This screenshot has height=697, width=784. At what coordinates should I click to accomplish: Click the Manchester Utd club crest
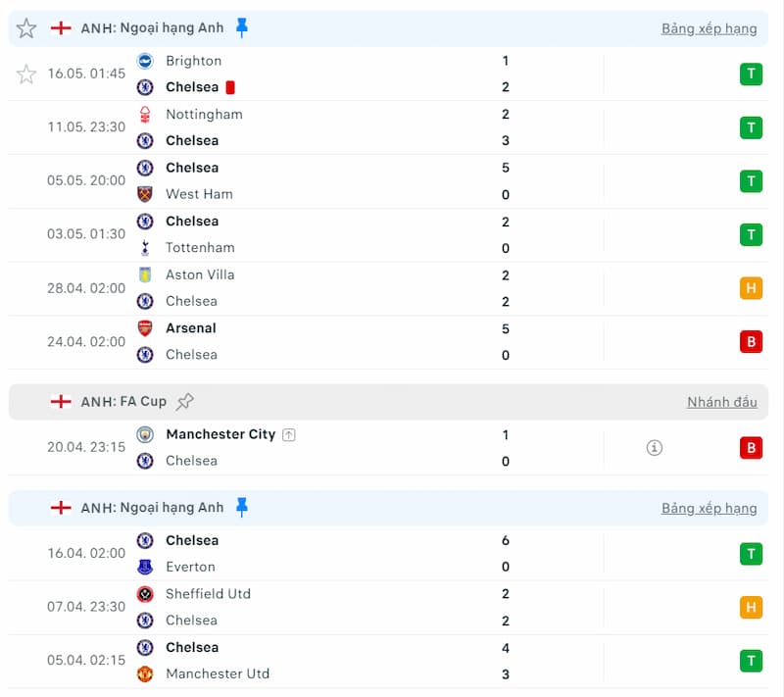click(x=145, y=673)
